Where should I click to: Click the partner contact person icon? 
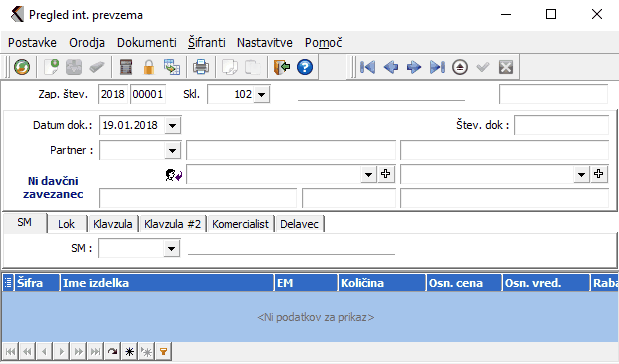point(173,174)
